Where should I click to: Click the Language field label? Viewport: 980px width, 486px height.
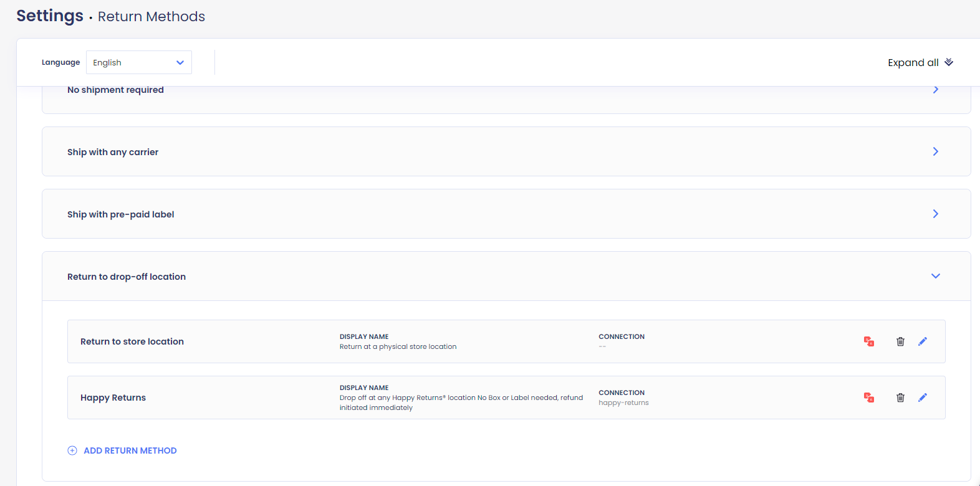click(x=60, y=62)
